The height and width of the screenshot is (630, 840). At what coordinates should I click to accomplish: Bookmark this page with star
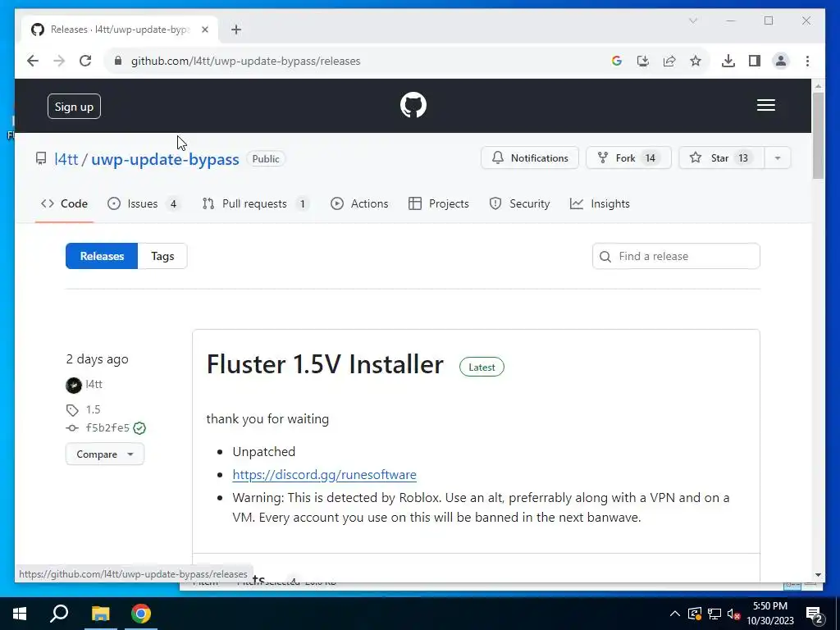point(696,61)
